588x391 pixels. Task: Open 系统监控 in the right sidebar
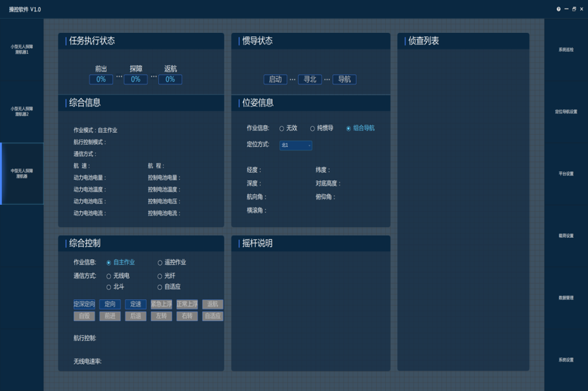point(566,50)
